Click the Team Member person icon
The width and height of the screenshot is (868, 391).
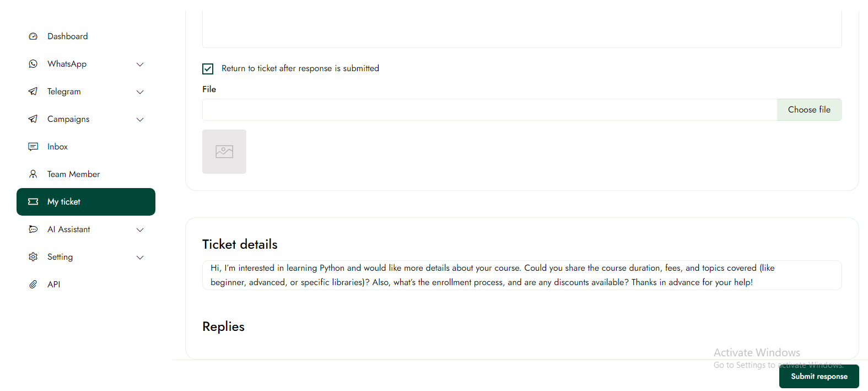(x=33, y=174)
